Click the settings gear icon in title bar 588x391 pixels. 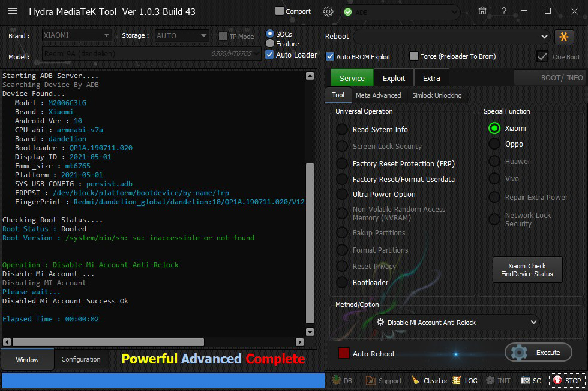pyautogui.click(x=328, y=11)
